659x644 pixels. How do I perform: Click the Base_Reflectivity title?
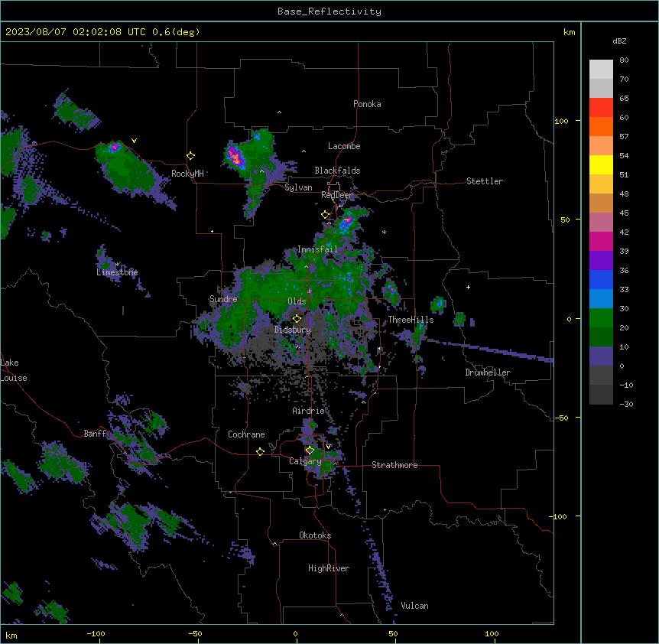tap(329, 11)
